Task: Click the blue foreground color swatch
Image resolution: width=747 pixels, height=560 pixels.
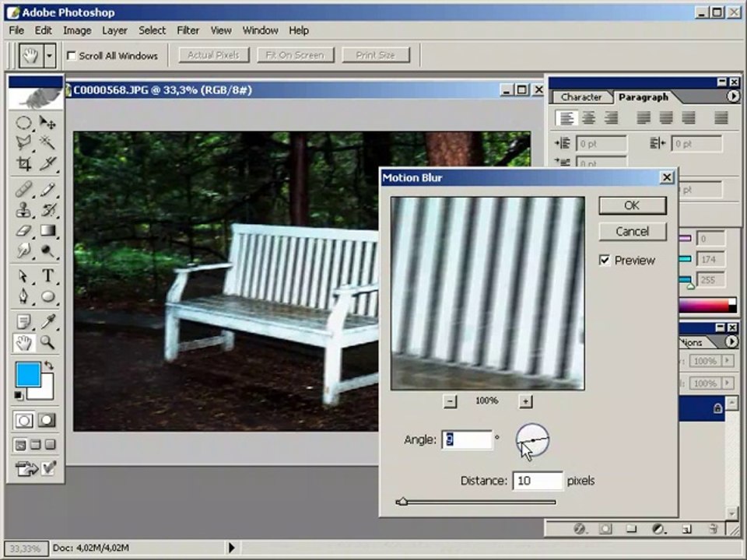Action: [x=28, y=374]
